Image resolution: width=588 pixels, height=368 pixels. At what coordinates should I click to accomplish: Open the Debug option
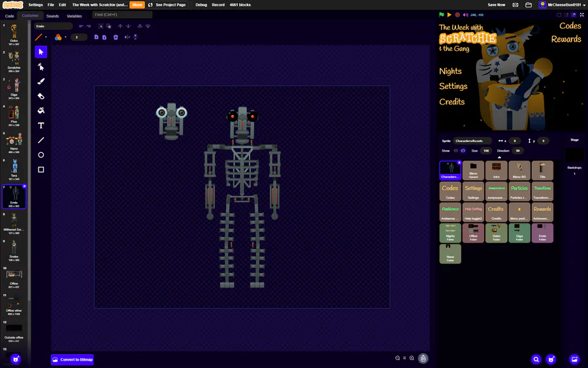coord(201,5)
